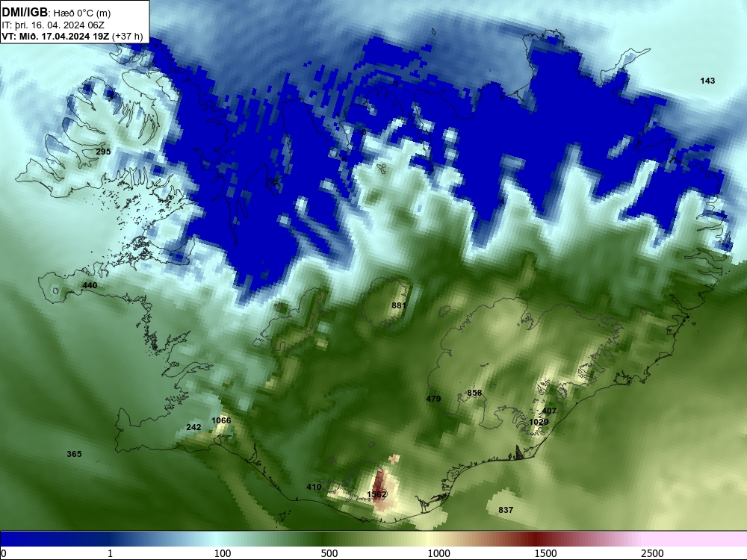Click the 365 value over the ocean
The width and height of the screenshot is (747, 560).
tap(74, 454)
